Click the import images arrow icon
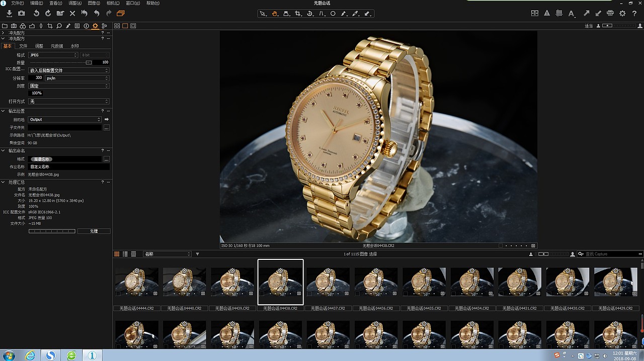The height and width of the screenshot is (361, 644). pyautogui.click(x=9, y=14)
